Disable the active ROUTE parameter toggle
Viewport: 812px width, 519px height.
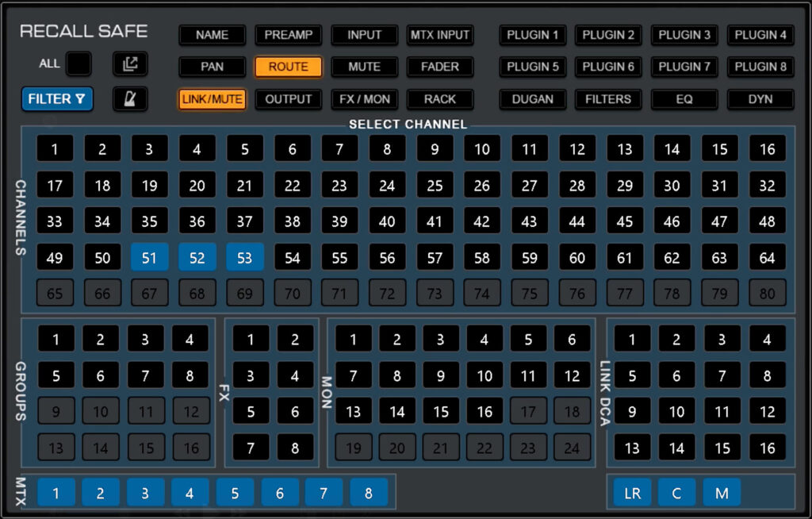(x=288, y=67)
